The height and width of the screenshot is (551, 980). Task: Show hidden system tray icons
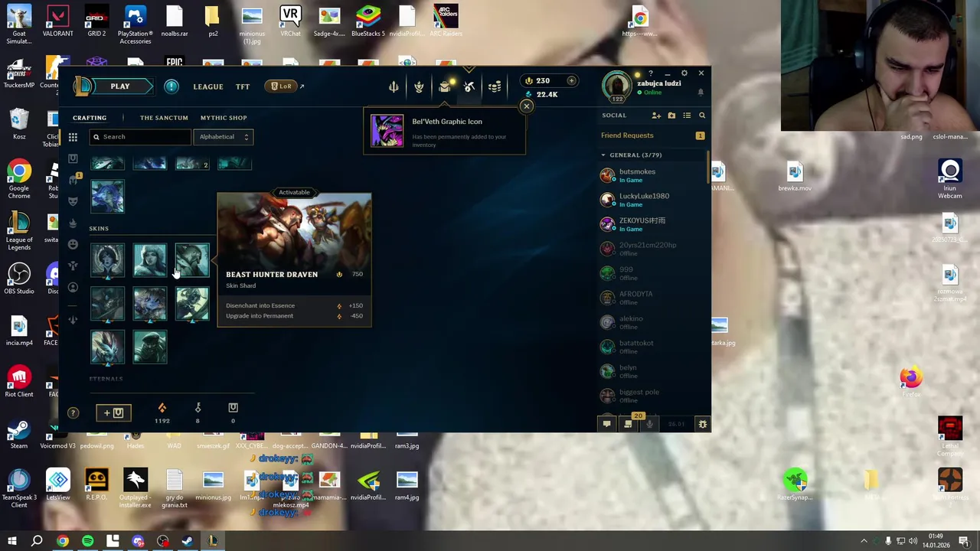tap(864, 541)
